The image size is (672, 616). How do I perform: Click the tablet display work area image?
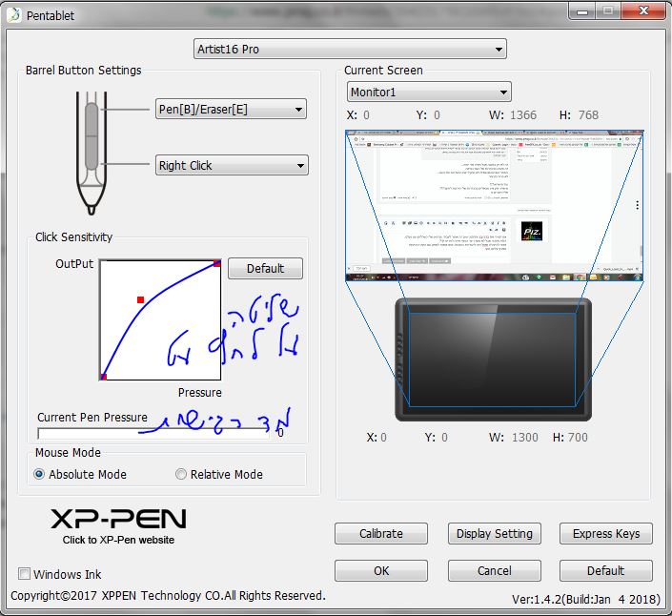[493, 359]
